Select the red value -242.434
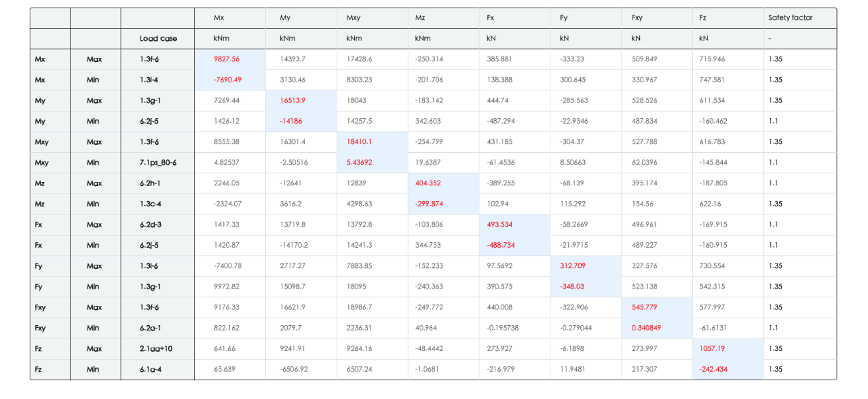The height and width of the screenshot is (399, 868). pos(713,370)
